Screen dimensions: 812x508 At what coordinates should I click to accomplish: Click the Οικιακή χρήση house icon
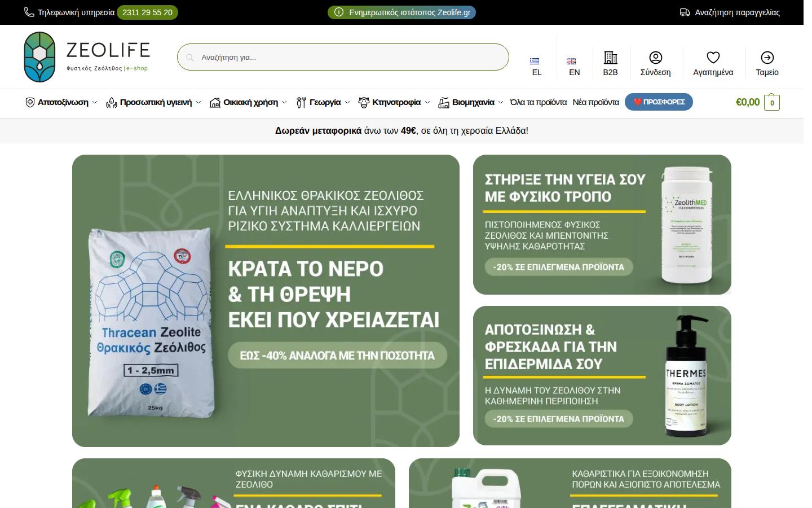(215, 102)
